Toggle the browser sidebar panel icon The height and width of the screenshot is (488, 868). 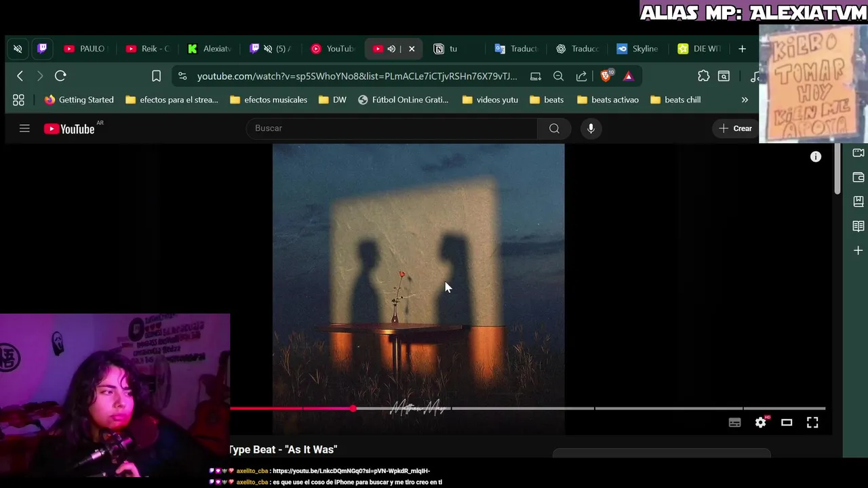(724, 76)
